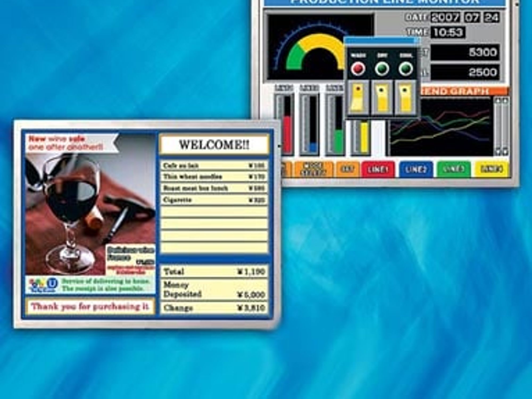
Task: Select the Cigarette item row
Action: pos(214,200)
